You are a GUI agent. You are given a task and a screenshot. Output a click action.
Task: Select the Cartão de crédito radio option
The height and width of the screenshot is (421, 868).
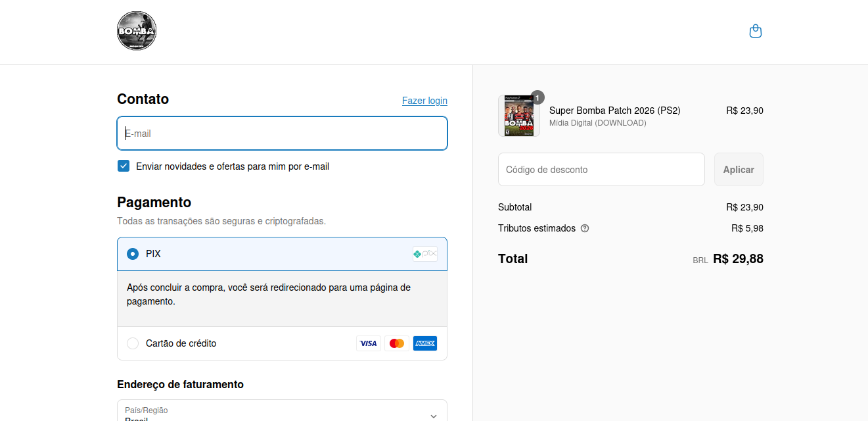tap(133, 343)
